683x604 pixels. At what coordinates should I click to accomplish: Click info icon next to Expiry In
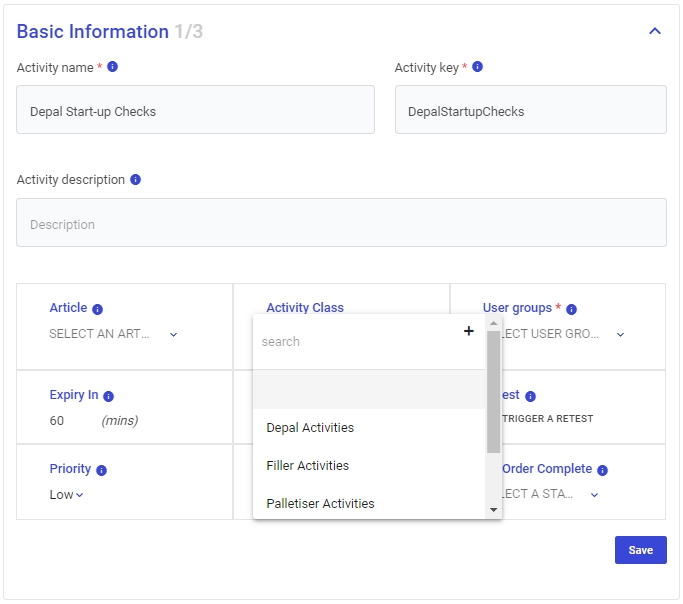108,396
